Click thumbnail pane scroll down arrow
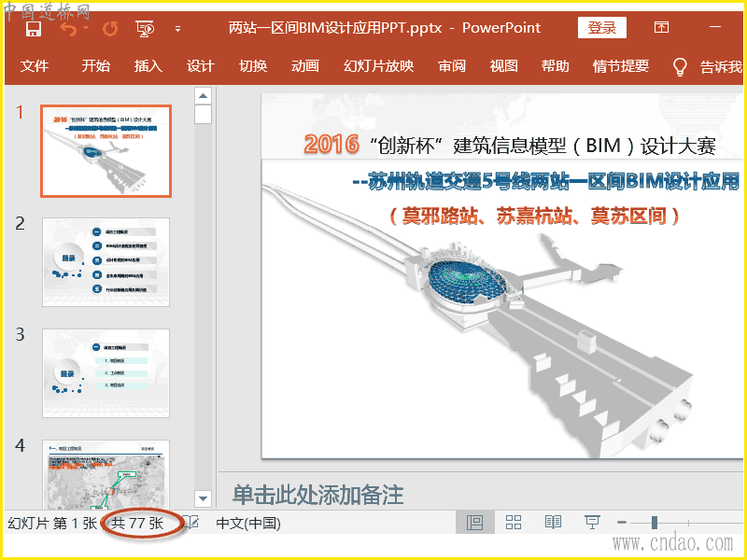This screenshot has height=560, width=747. click(x=203, y=498)
